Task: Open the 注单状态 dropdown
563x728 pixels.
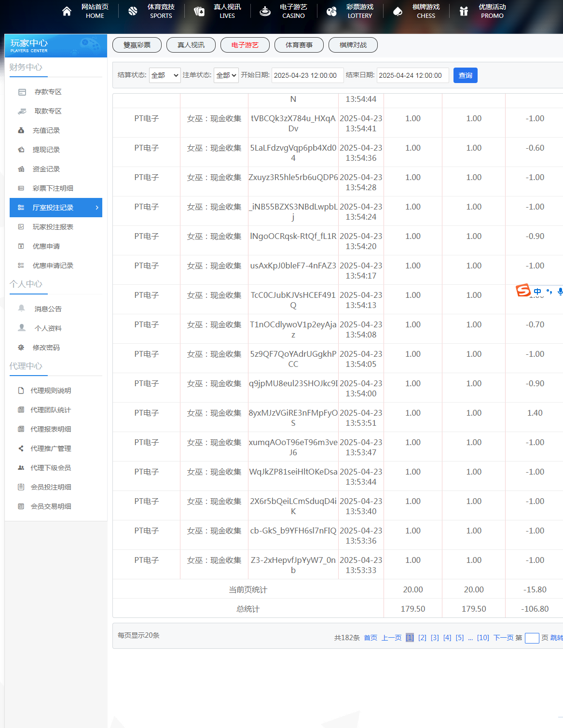Action: coord(226,75)
